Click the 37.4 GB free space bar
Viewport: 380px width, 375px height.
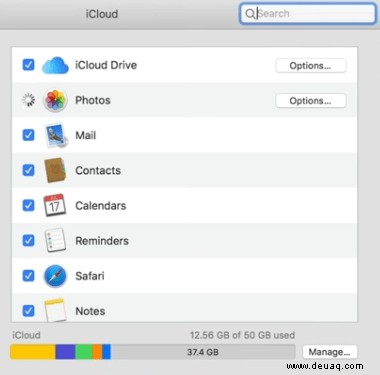pos(203,352)
